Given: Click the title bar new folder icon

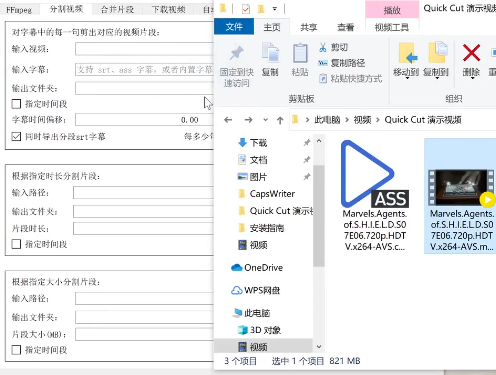Looking at the screenshot, I should pos(261,9).
